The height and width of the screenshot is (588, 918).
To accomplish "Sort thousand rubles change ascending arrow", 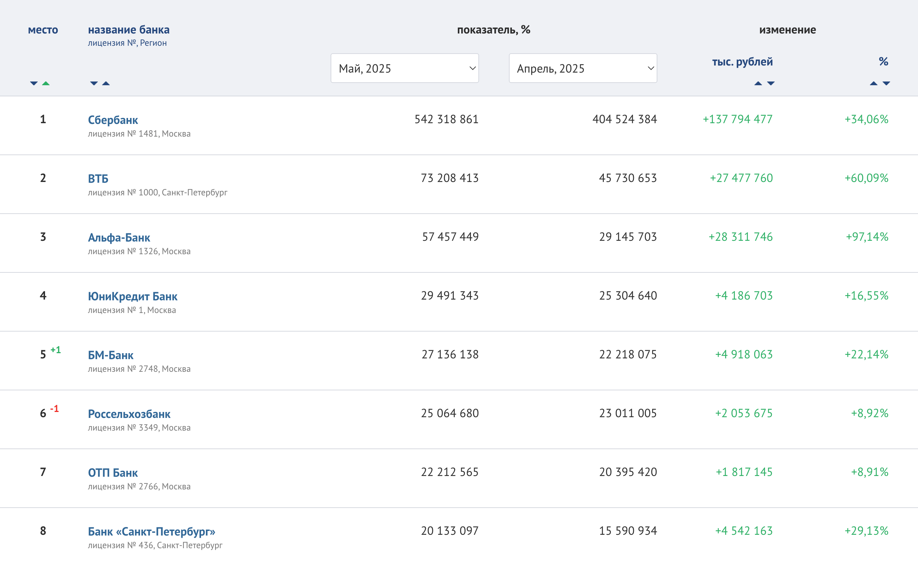I will [758, 83].
